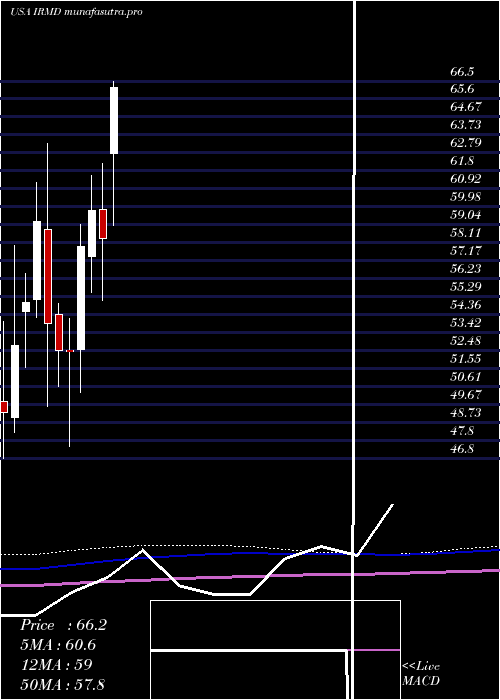Viewport: 500px width, 700px height.
Task: Click the 66.5 price axis label
Action: click(462, 72)
